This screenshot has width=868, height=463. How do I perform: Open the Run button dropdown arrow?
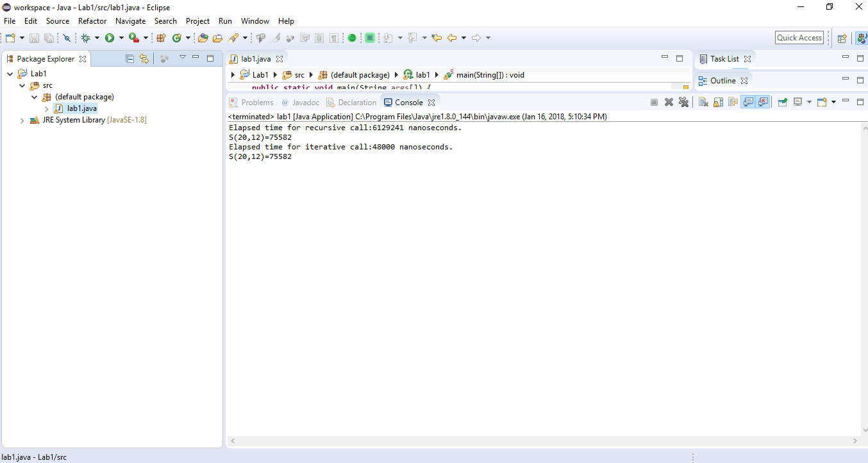pyautogui.click(x=121, y=38)
